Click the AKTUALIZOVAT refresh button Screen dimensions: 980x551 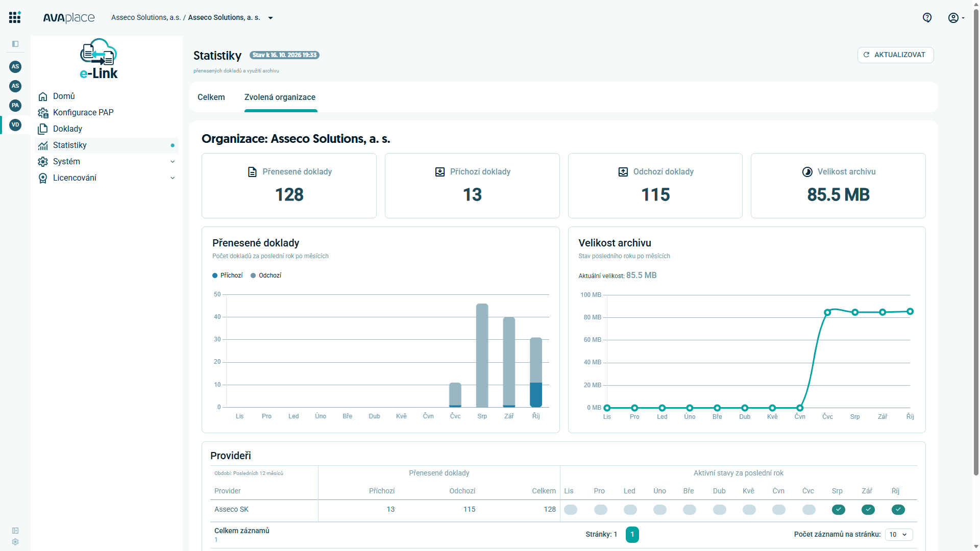pos(895,55)
